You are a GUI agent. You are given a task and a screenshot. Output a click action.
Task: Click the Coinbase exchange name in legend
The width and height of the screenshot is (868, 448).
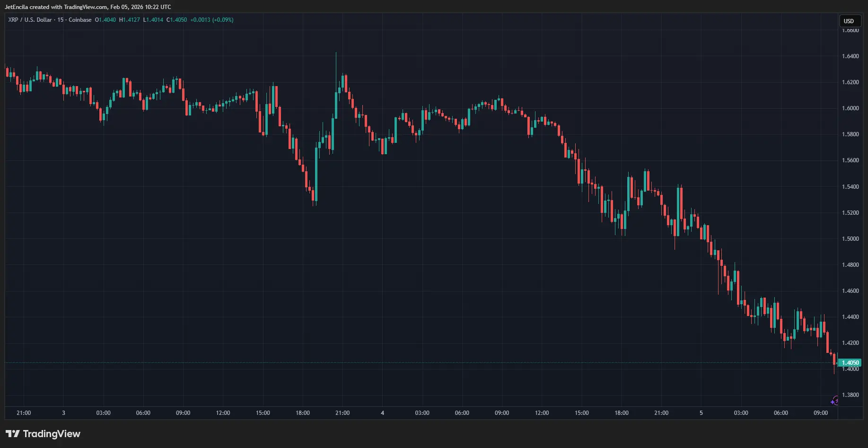point(80,20)
